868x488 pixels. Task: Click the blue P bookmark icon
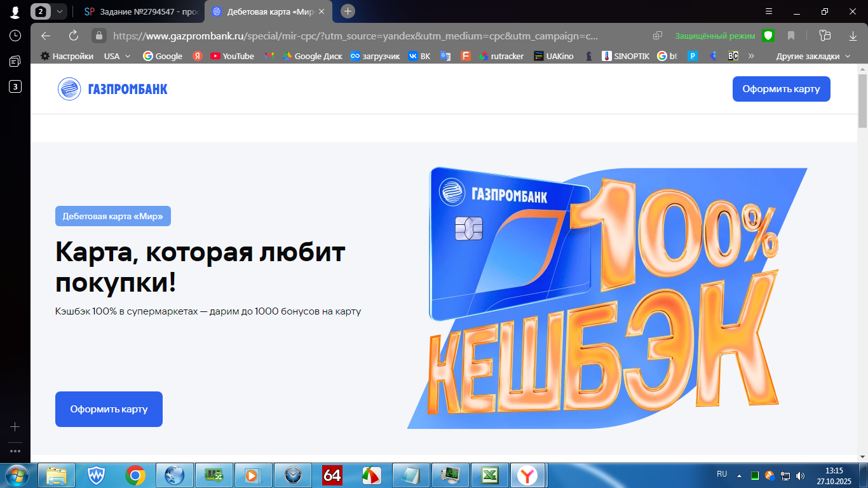point(693,56)
